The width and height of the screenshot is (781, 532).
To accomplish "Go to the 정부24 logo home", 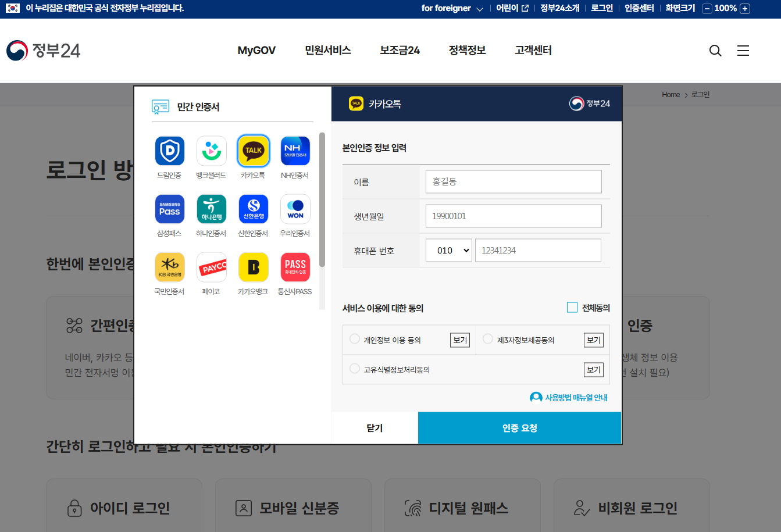I will coord(43,51).
